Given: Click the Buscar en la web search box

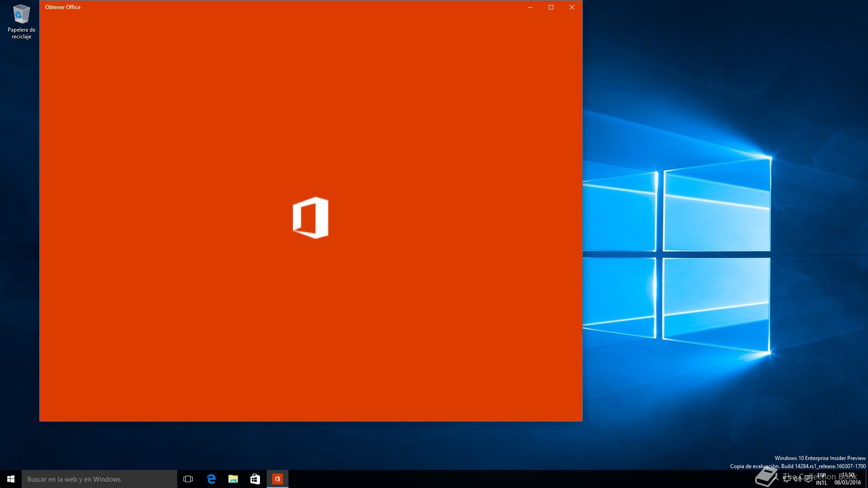Looking at the screenshot, I should coord(99,479).
